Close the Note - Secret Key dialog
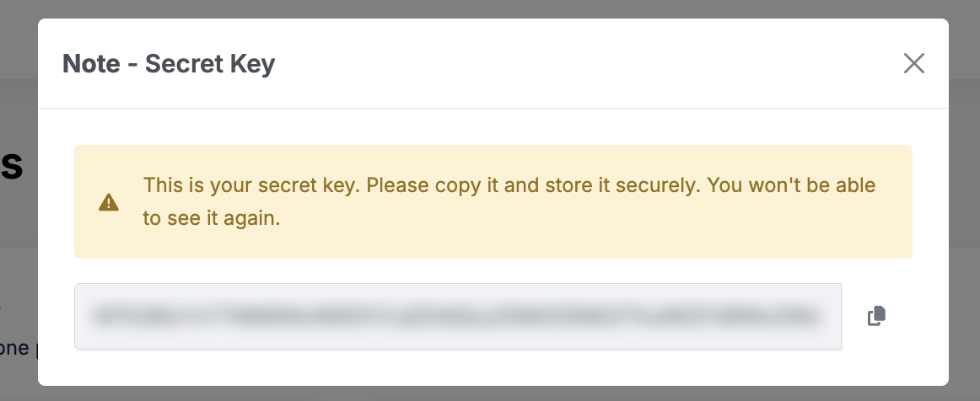The height and width of the screenshot is (401, 980). (x=914, y=63)
